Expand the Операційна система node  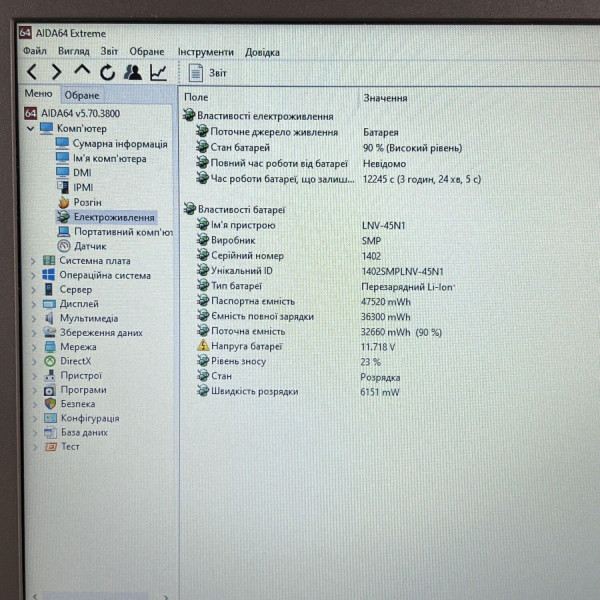[33, 276]
